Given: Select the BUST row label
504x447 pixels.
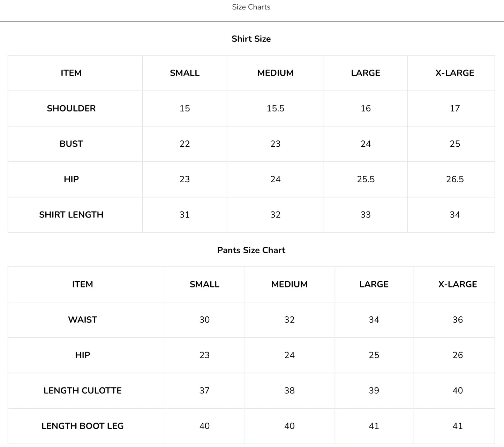Looking at the screenshot, I should coord(71,144).
